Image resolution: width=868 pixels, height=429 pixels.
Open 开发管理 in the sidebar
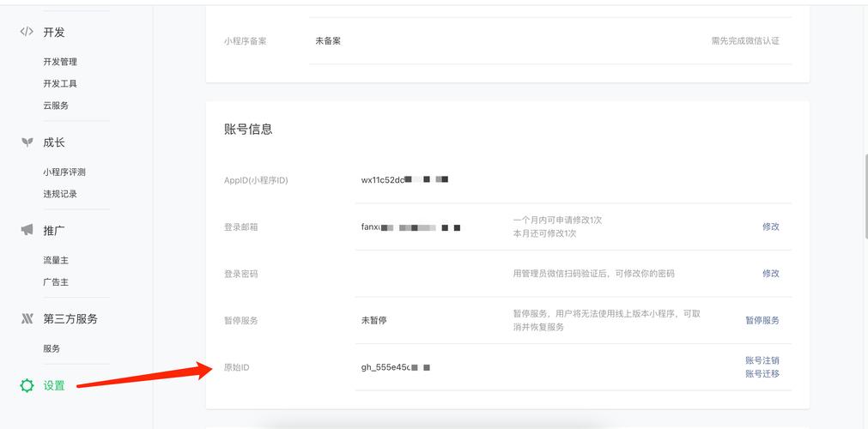(60, 62)
